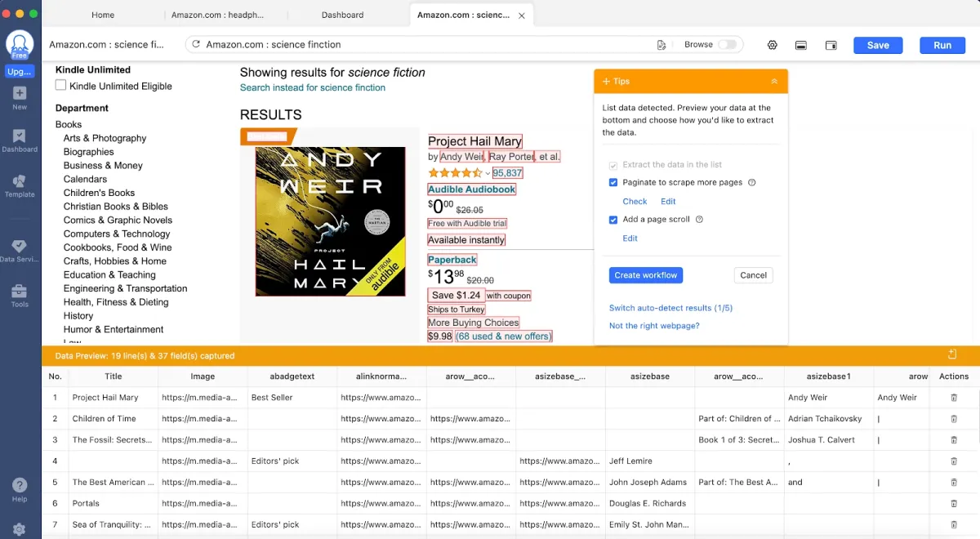Click Check link under Paginate

(635, 202)
